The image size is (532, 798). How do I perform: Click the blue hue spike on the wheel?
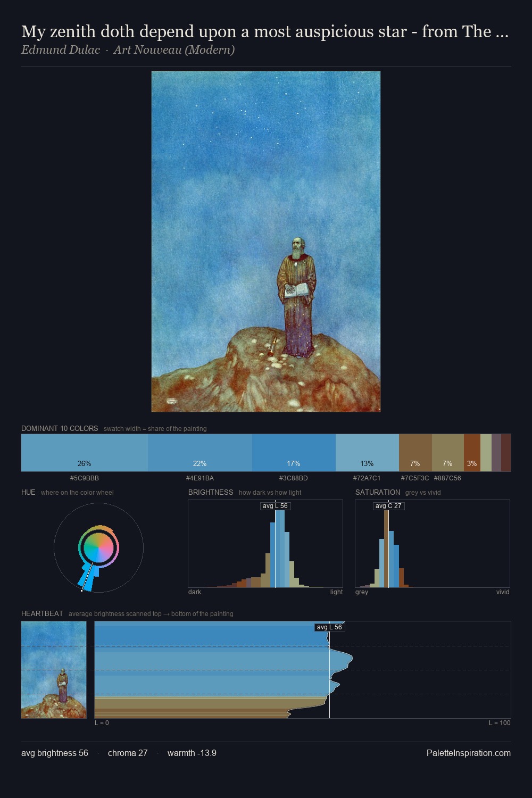(89, 578)
